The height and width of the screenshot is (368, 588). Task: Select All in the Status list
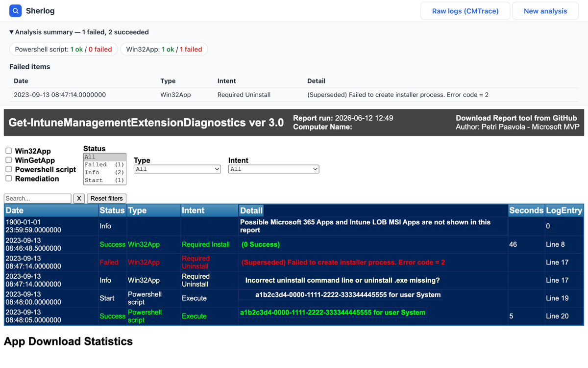point(104,157)
